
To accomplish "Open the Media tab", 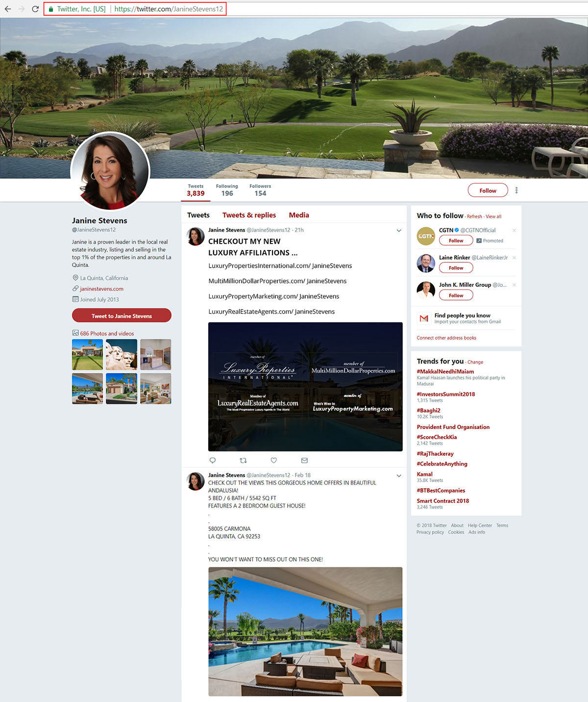I will pos(299,215).
